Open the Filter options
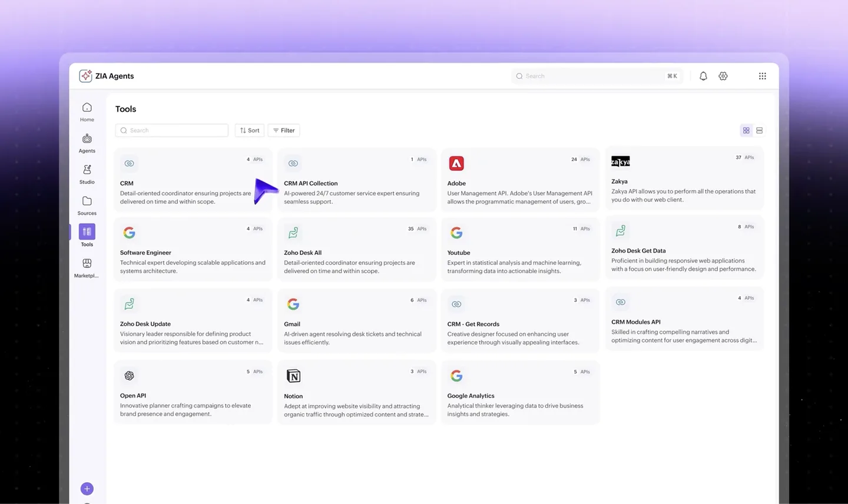Viewport: 848px width, 504px height. coord(284,131)
